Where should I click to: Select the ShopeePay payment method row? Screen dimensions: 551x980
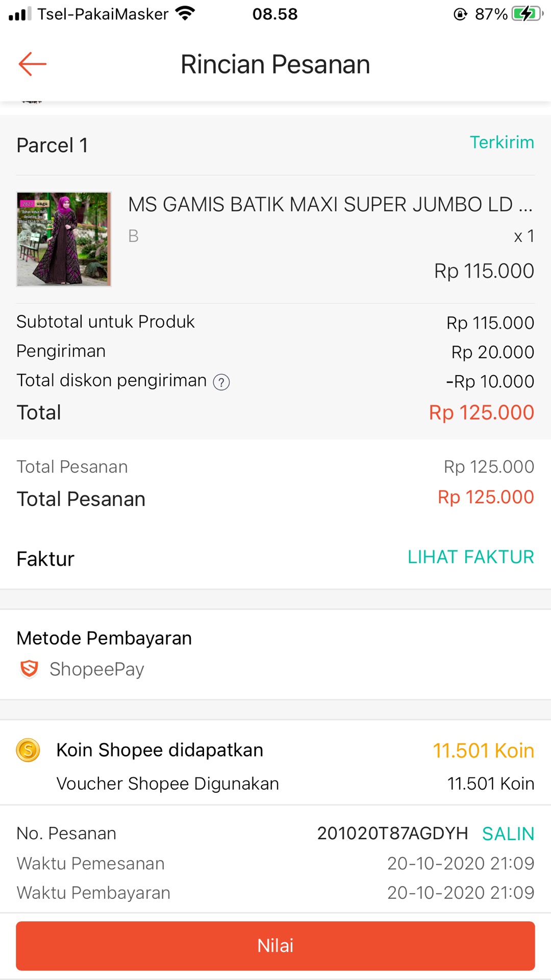point(97,669)
